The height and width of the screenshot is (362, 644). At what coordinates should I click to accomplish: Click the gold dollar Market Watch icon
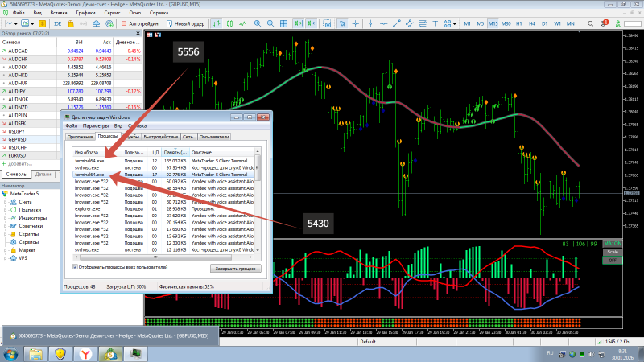click(42, 24)
